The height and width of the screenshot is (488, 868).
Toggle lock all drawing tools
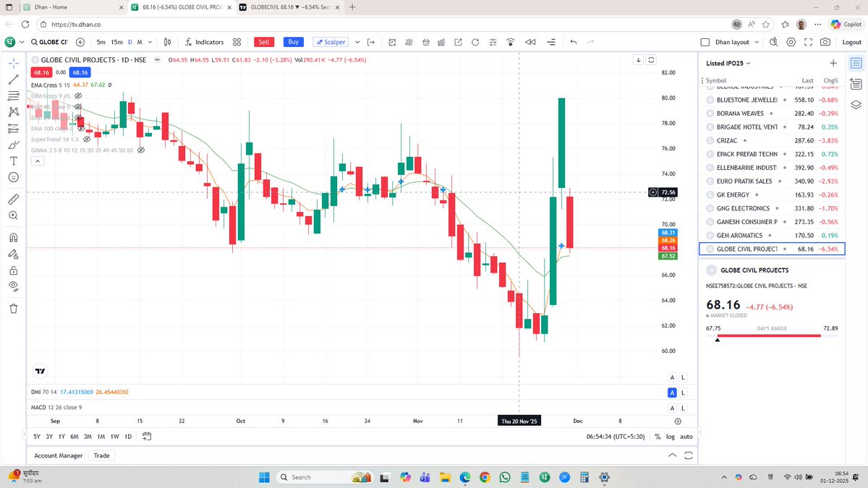coord(13,270)
